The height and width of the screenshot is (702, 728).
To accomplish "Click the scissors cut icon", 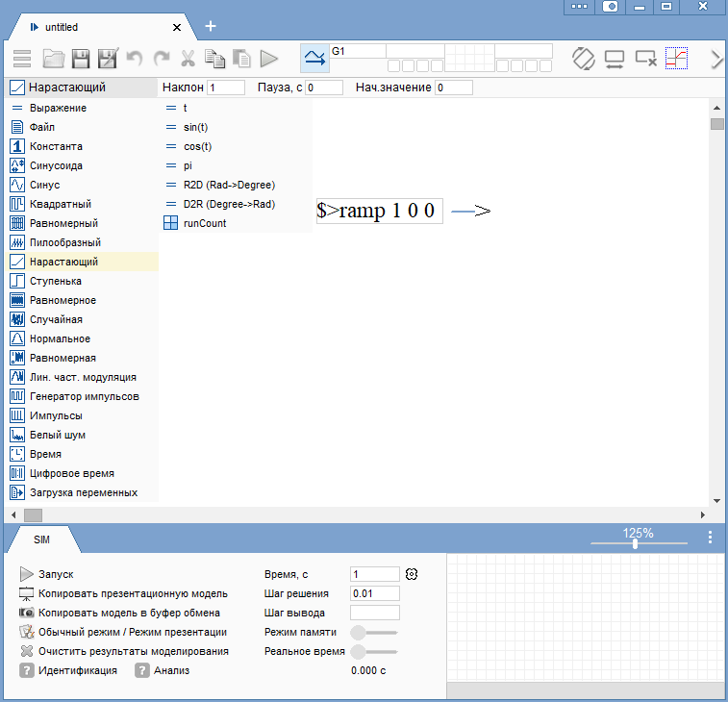I will point(188,59).
